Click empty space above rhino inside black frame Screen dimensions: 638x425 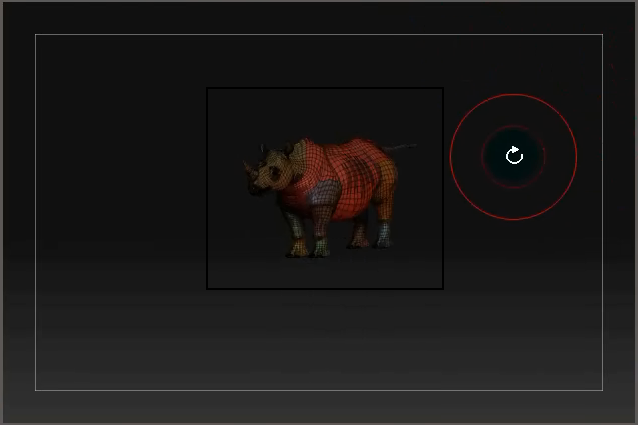pyautogui.click(x=325, y=112)
